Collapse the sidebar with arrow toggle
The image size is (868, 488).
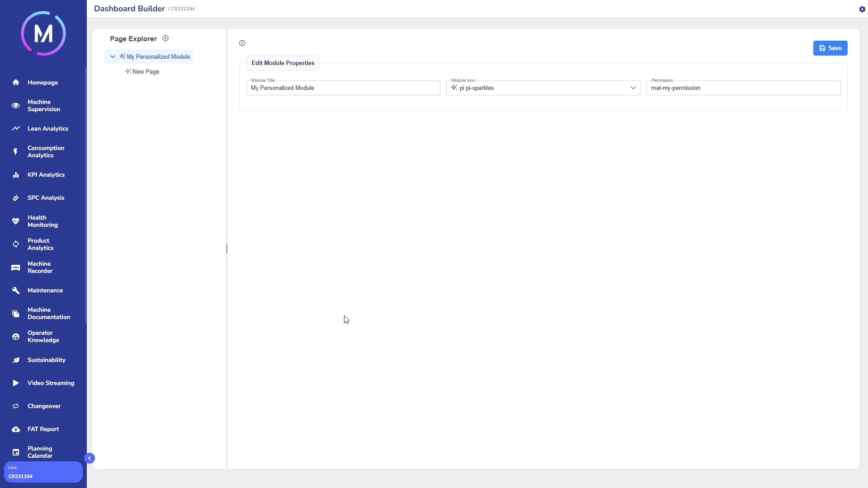point(90,458)
